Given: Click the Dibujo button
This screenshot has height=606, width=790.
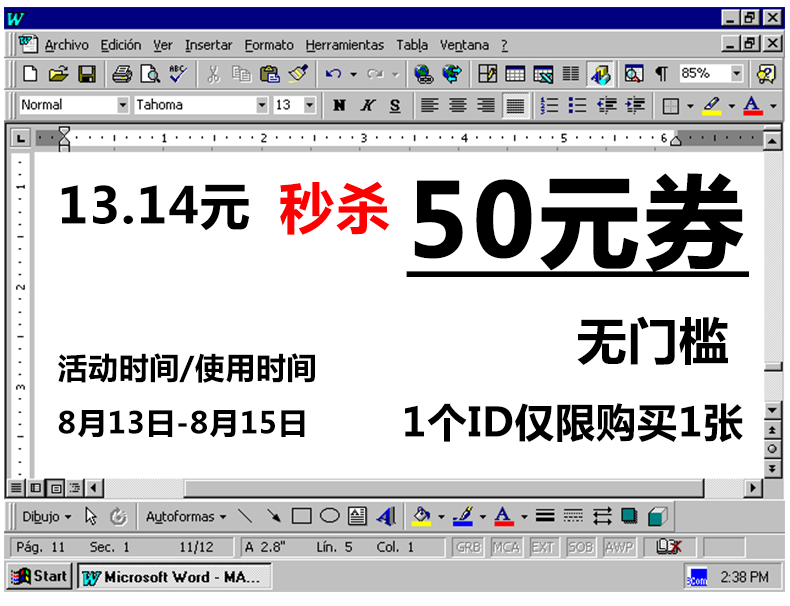Looking at the screenshot, I should coord(47,517).
